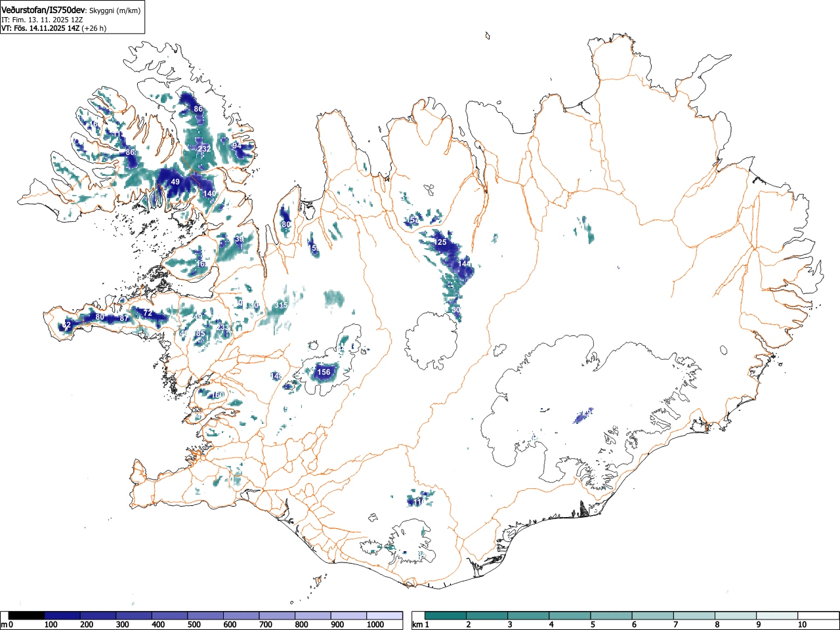Click the '140' visibility value on the map

coord(209,194)
